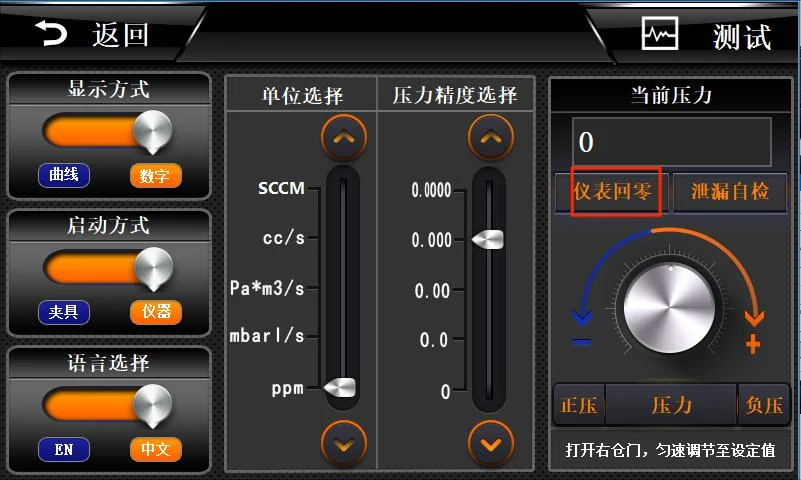Select the SCCM unit
The height and width of the screenshot is (480, 801).
point(281,188)
